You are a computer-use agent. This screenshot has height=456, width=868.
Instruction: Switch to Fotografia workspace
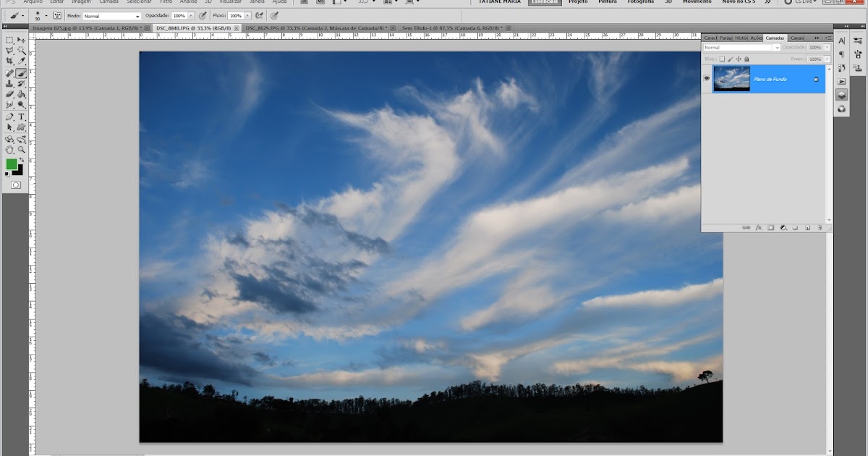pyautogui.click(x=641, y=2)
